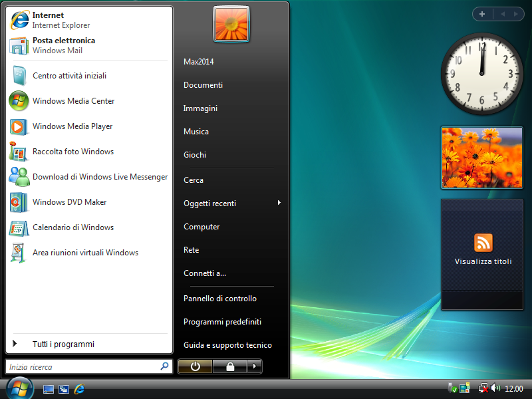Click the RSS feed icon in the gadget
Viewport: 532px width, 399px height.
click(x=483, y=243)
